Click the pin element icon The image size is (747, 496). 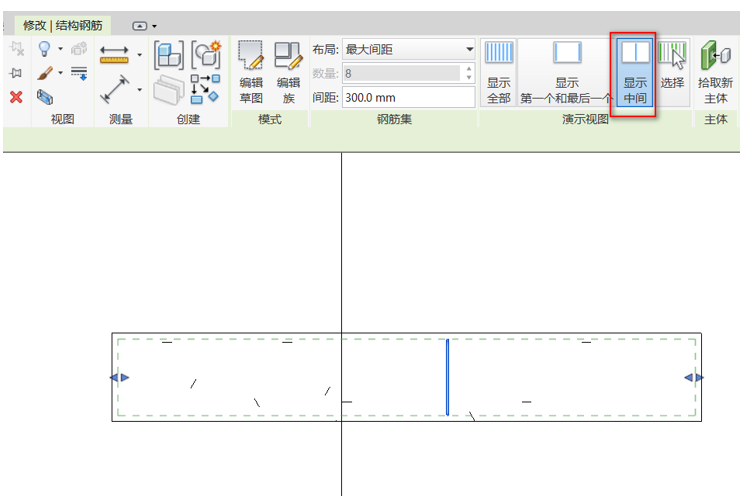[16, 73]
